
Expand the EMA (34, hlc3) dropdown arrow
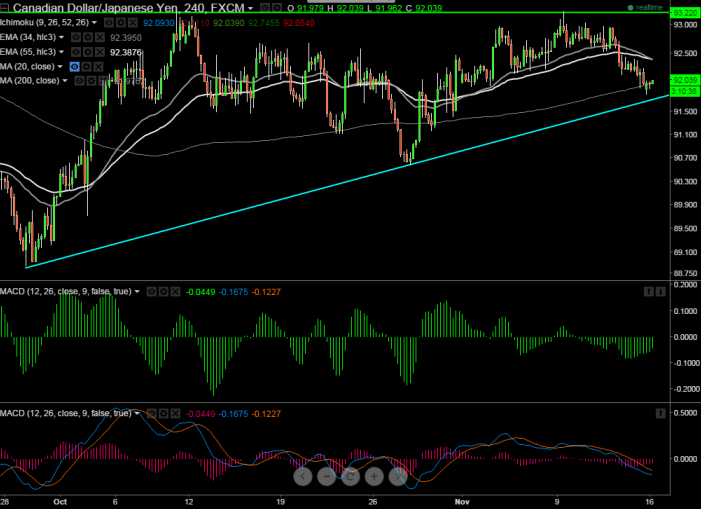[61, 37]
